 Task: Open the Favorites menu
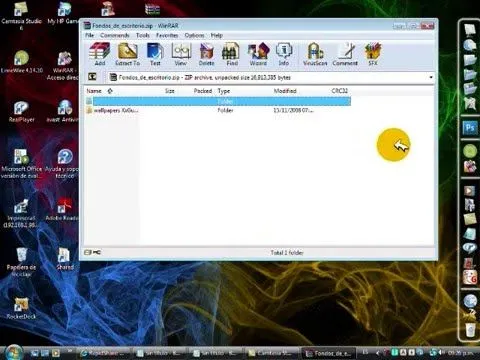167,35
